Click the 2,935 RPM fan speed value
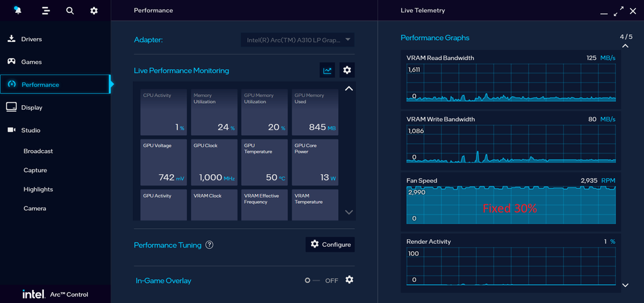The height and width of the screenshot is (303, 644). coord(598,181)
